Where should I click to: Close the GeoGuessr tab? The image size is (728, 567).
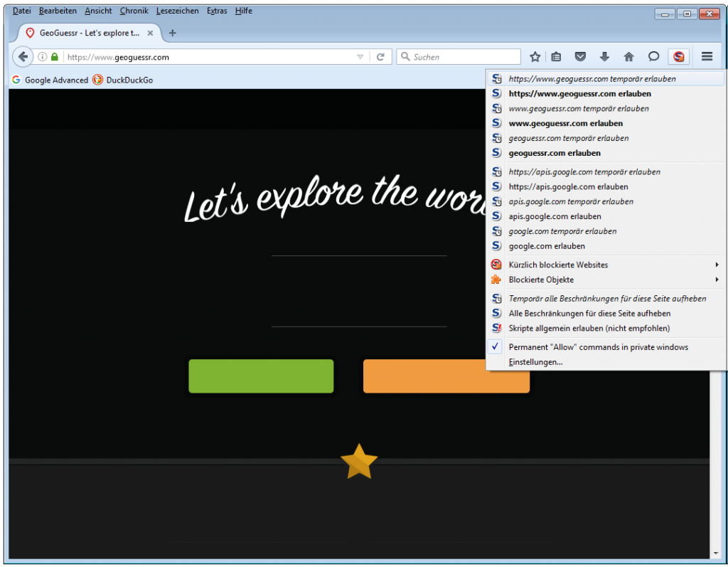click(150, 33)
